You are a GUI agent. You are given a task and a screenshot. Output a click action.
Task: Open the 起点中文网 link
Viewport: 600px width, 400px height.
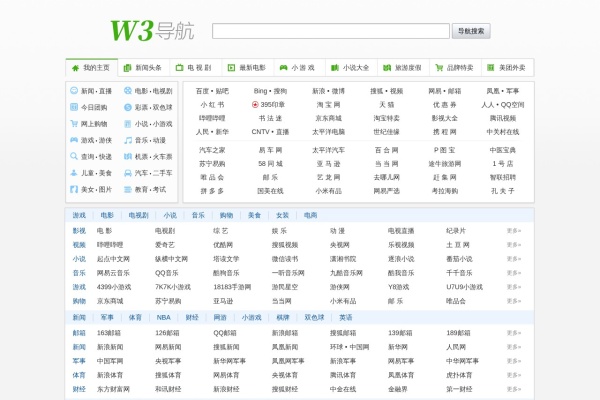pyautogui.click(x=113, y=259)
